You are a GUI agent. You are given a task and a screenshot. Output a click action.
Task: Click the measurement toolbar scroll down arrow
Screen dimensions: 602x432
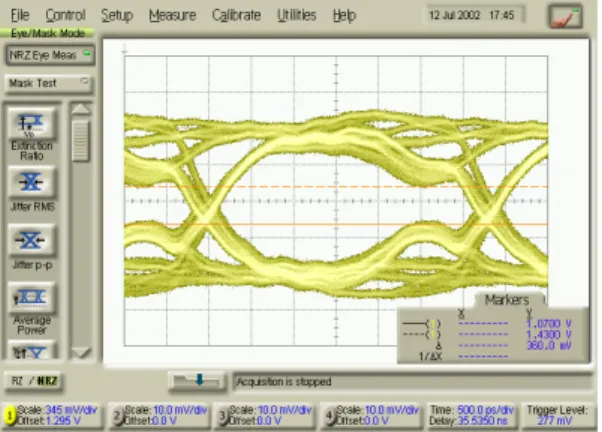click(81, 353)
